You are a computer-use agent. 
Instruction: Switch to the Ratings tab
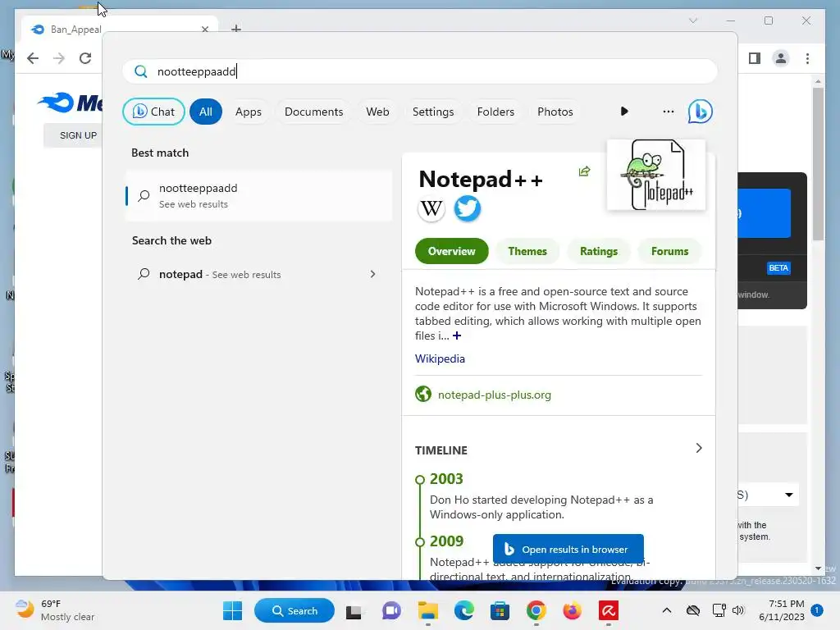(598, 251)
